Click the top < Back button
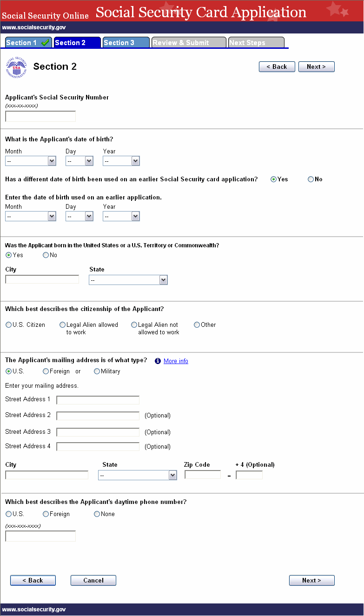The image size is (364, 616). tap(277, 67)
